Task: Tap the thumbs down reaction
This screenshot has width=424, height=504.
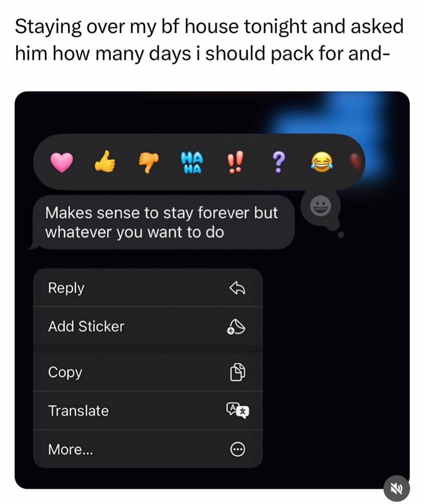Action: point(148,162)
